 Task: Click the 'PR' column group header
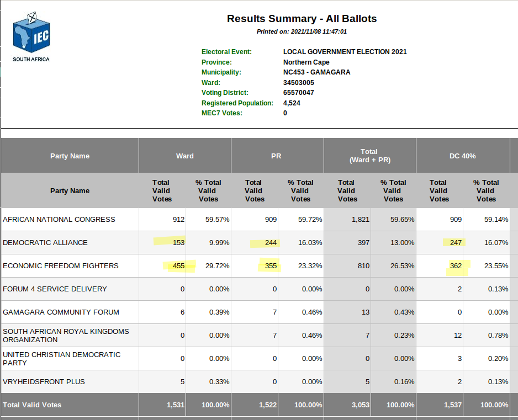(x=276, y=156)
